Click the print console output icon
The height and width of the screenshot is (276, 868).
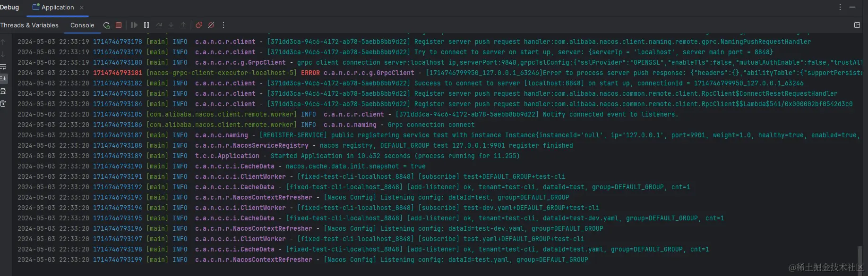tap(3, 91)
